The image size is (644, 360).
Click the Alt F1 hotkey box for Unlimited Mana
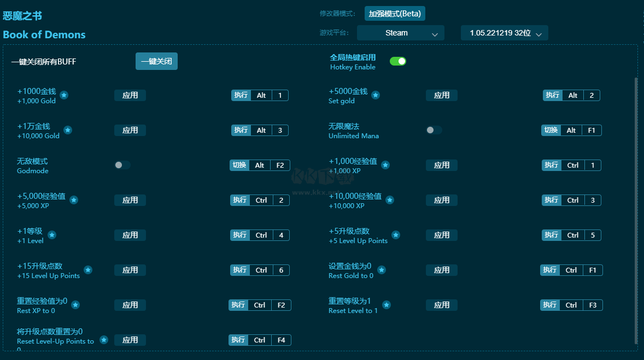tap(571, 130)
